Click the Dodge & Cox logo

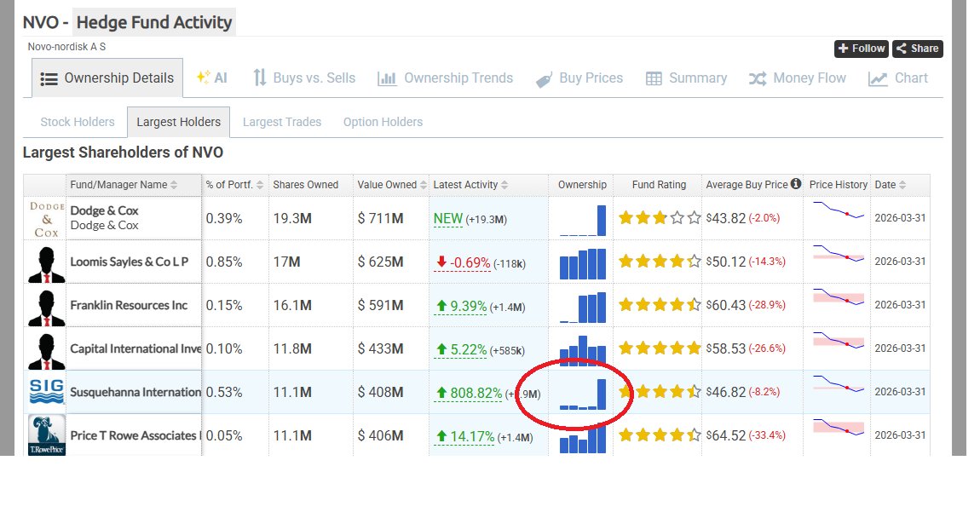pos(47,219)
